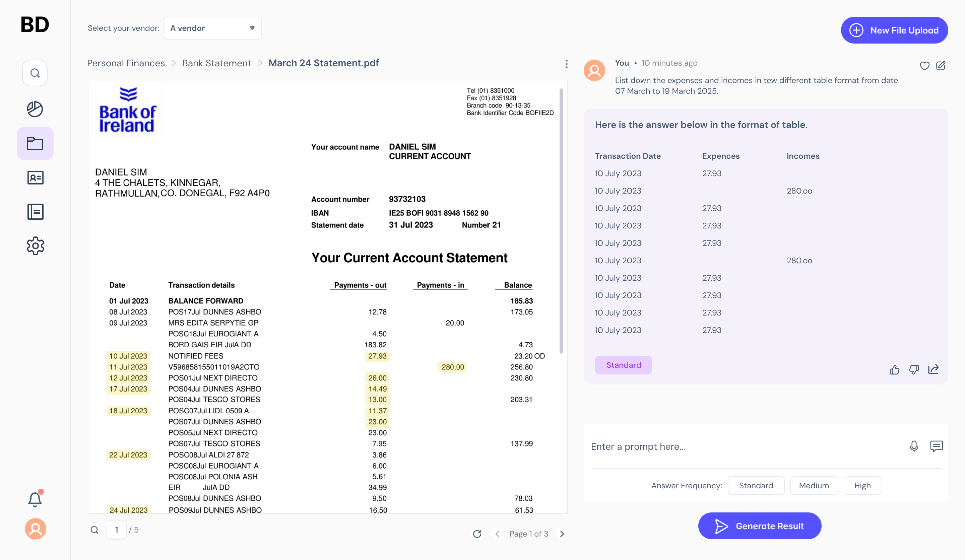Viewport: 965px width, 560px height.
Task: Click the New File Upload button
Action: pyautogui.click(x=894, y=30)
